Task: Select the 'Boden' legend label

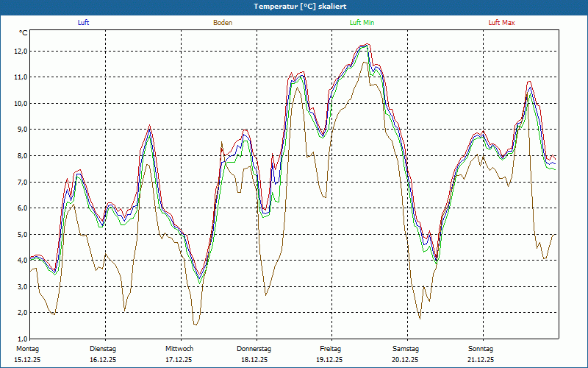Action: pyautogui.click(x=223, y=23)
